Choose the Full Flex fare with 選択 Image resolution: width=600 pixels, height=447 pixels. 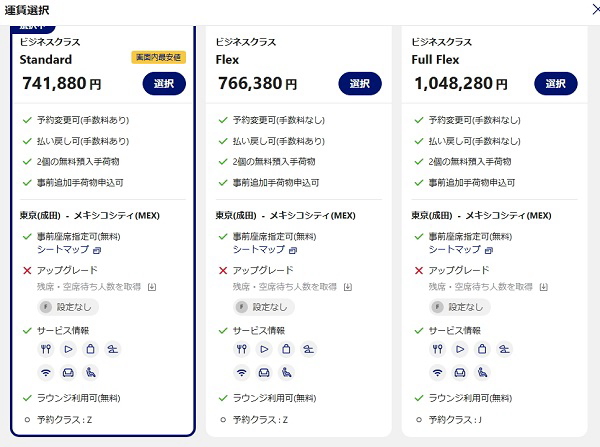point(556,84)
